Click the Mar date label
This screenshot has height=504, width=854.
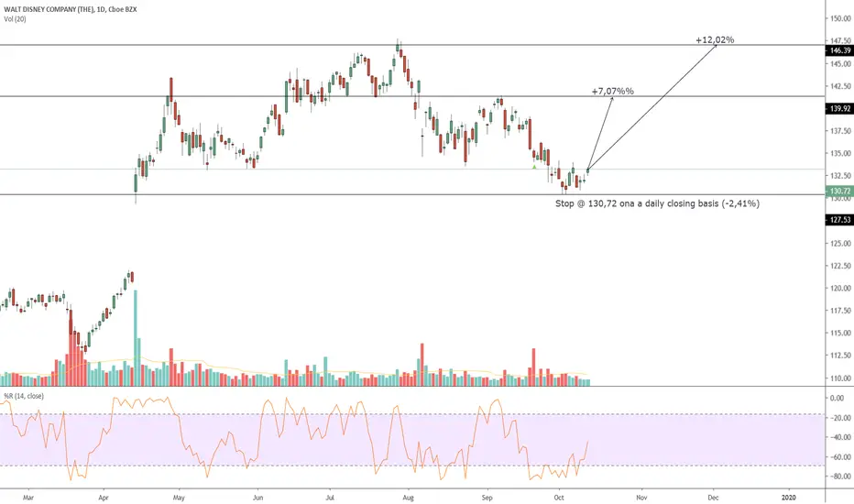click(x=28, y=498)
